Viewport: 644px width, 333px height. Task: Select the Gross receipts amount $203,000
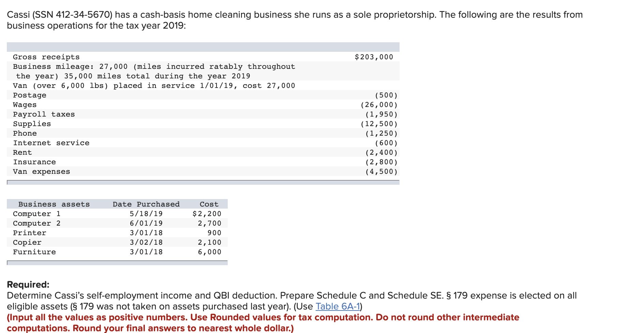(x=374, y=57)
